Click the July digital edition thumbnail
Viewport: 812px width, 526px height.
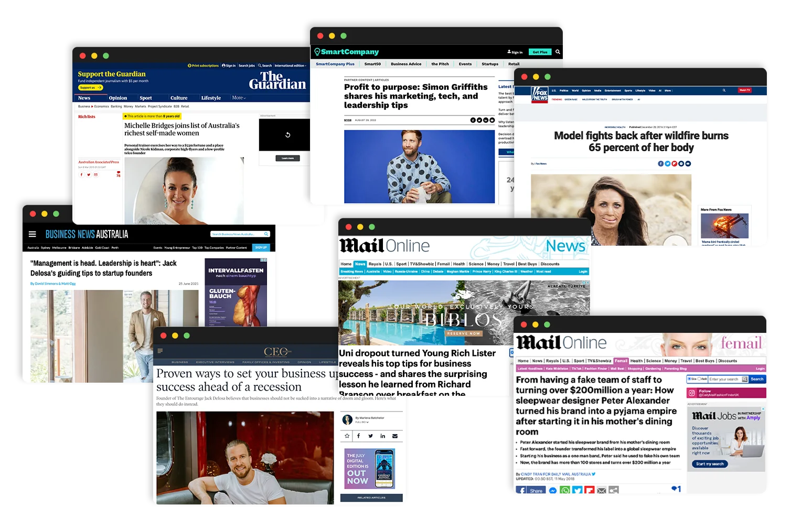point(370,469)
